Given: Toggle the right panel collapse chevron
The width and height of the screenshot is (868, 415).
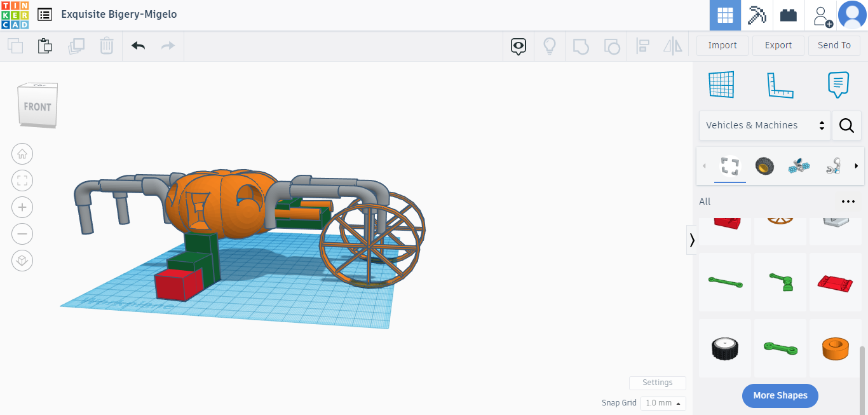Looking at the screenshot, I should pyautogui.click(x=691, y=240).
